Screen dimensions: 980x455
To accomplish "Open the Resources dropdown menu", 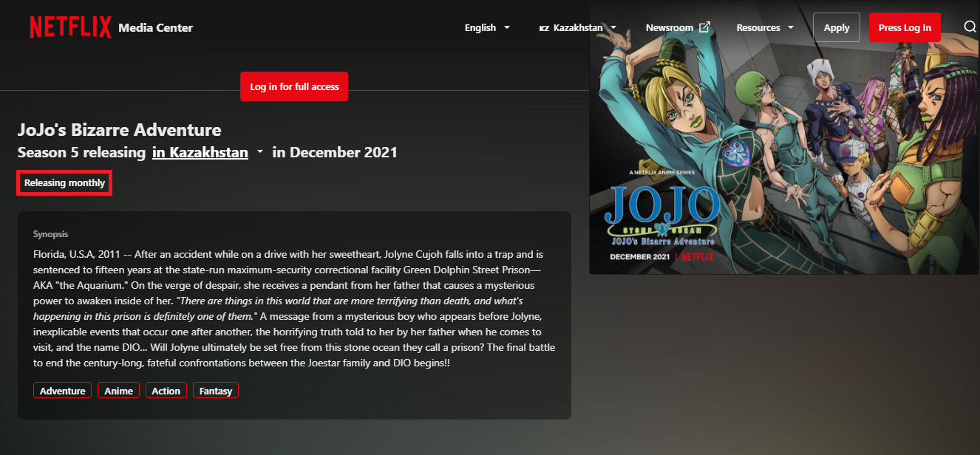I will (765, 27).
